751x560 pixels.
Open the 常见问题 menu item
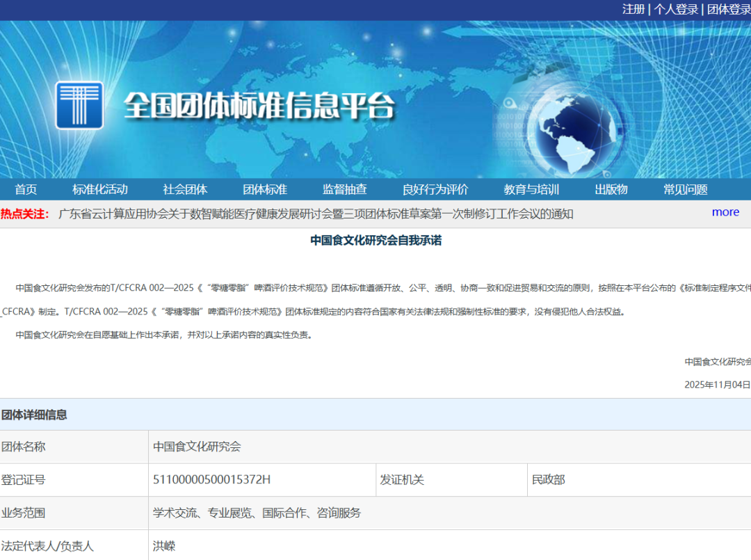(x=685, y=189)
